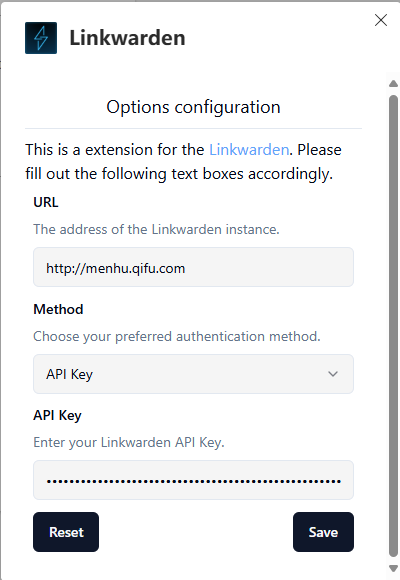Click the 'Enter your Linkwarden API Key' hint

click(x=129, y=442)
